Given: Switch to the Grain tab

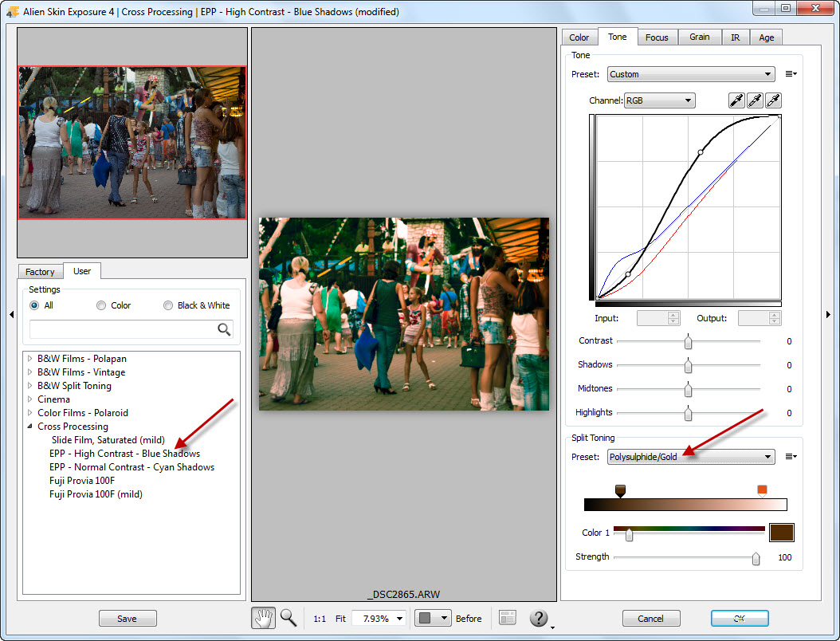Looking at the screenshot, I should (x=699, y=37).
